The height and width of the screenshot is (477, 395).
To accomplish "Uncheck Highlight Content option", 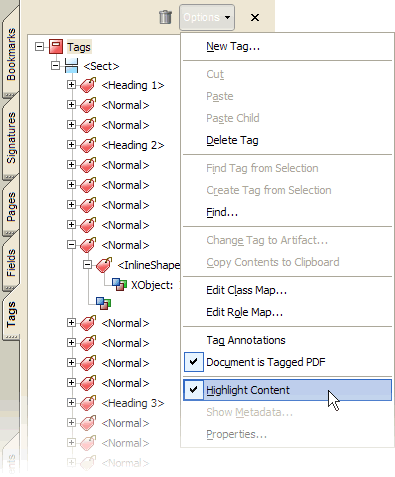I will (287, 390).
